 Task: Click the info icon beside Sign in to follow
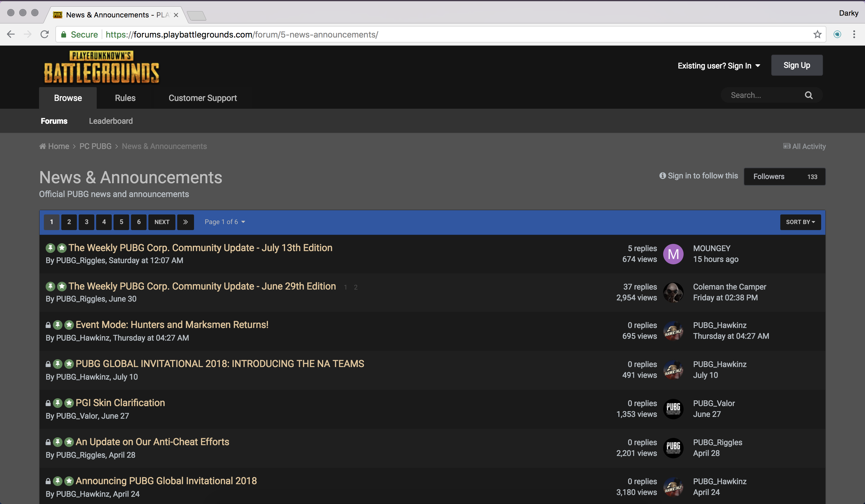click(663, 176)
